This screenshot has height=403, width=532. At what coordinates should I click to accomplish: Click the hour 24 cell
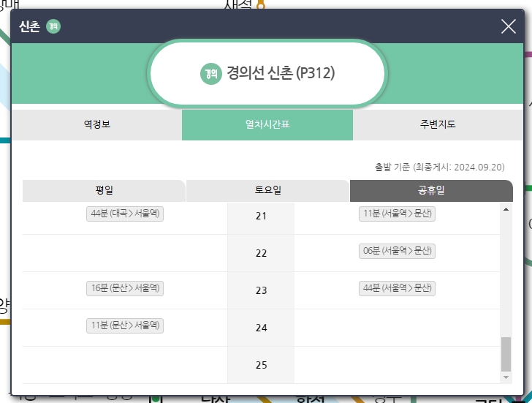click(261, 328)
